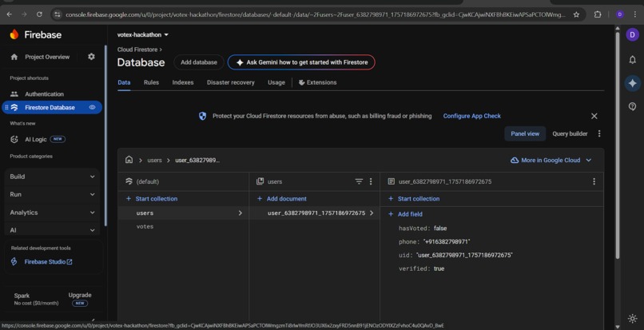
Task: Bookmark this page with star icon
Action: [576, 14]
